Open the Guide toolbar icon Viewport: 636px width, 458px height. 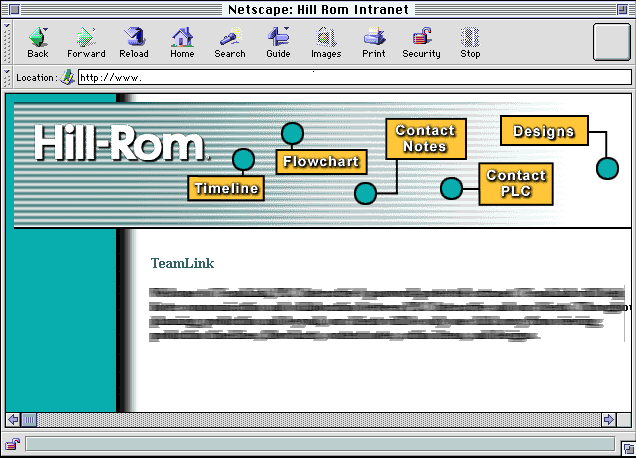278,42
